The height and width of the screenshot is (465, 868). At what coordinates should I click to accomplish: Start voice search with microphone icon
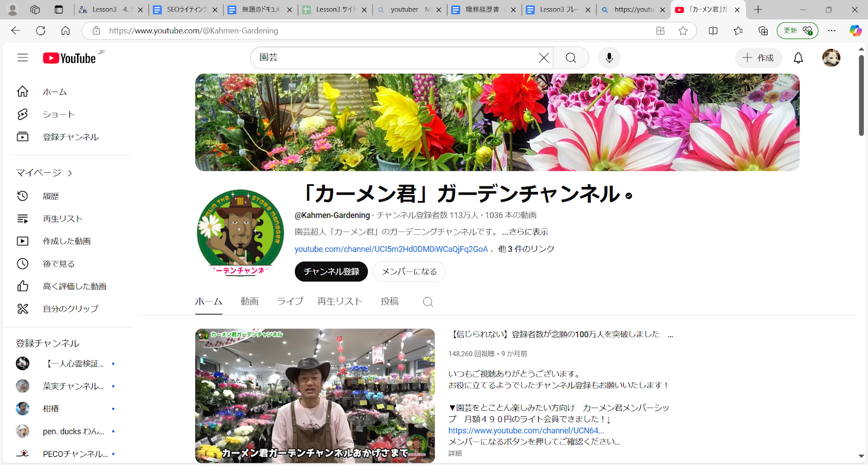pos(609,57)
